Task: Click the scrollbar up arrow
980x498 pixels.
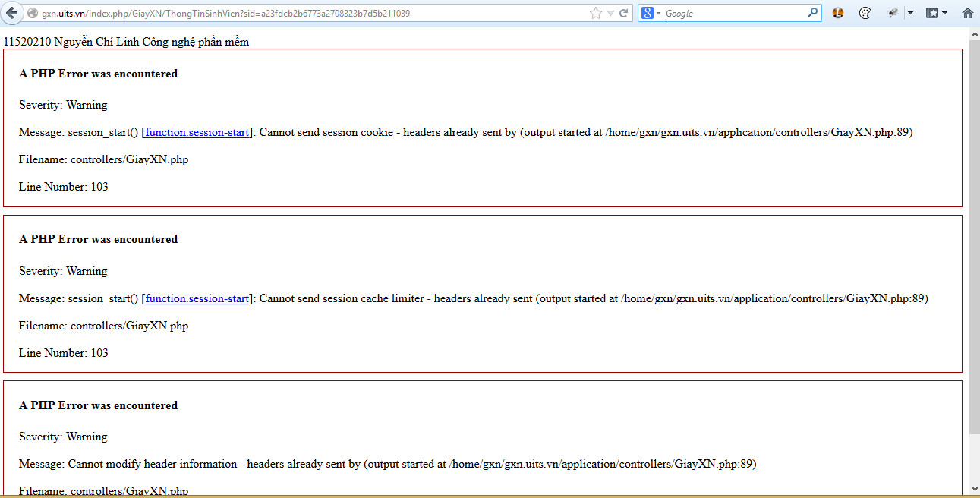Action: 974,35
